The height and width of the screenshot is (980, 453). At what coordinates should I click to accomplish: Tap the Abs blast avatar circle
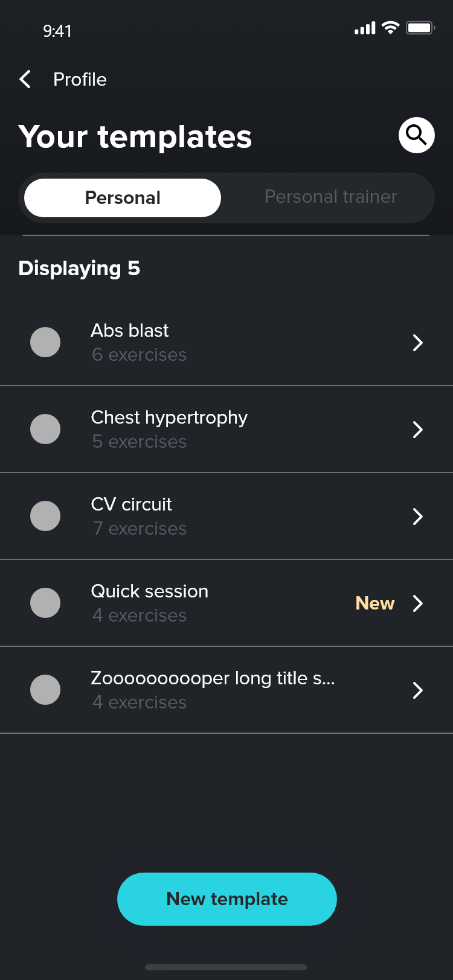coord(45,342)
